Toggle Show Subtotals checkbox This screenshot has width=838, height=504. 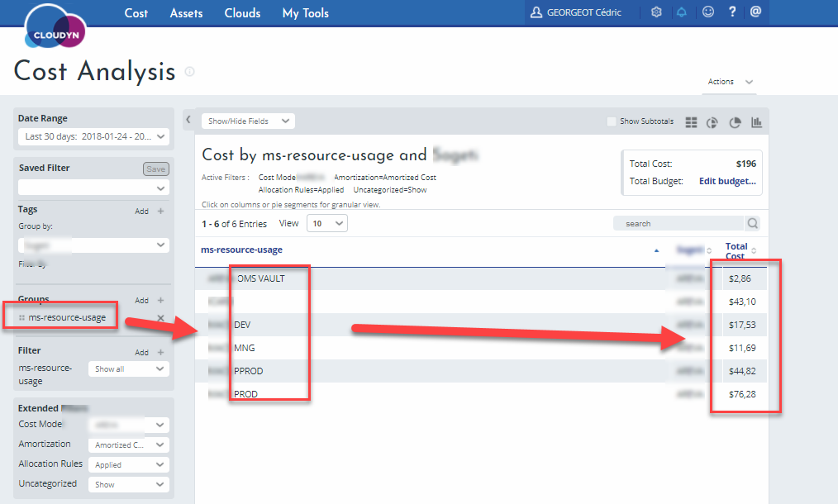(x=612, y=121)
